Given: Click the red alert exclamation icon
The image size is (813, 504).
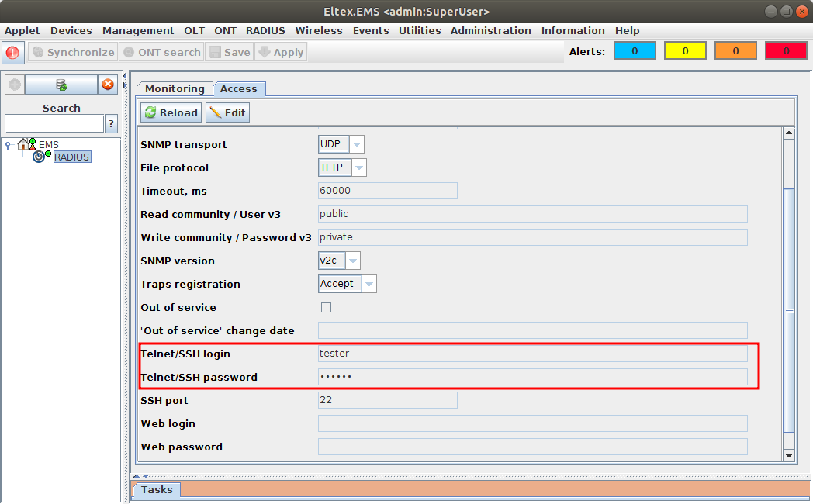Looking at the screenshot, I should click(x=12, y=52).
